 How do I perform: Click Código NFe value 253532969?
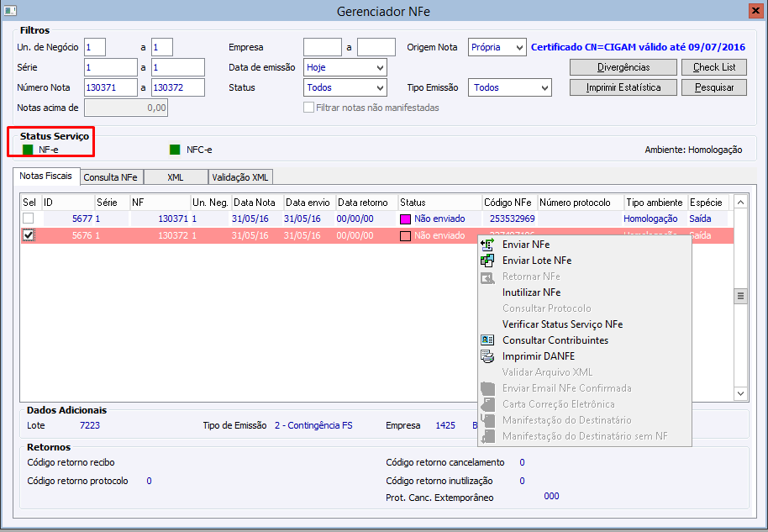pyautogui.click(x=513, y=219)
